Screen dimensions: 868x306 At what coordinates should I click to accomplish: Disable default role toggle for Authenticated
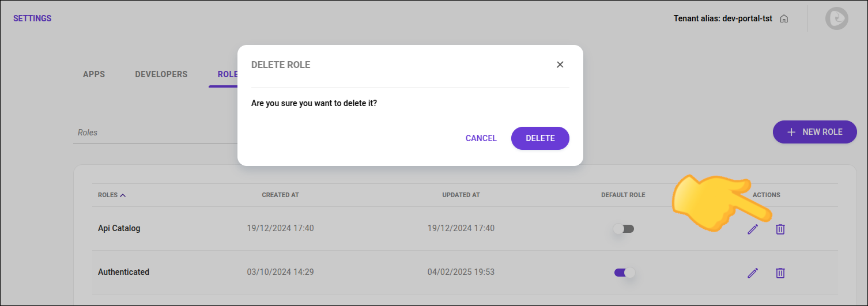624,273
